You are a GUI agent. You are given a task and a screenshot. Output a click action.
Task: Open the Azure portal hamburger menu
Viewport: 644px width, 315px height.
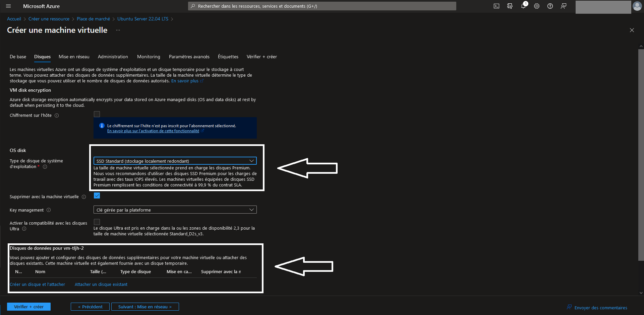click(8, 6)
